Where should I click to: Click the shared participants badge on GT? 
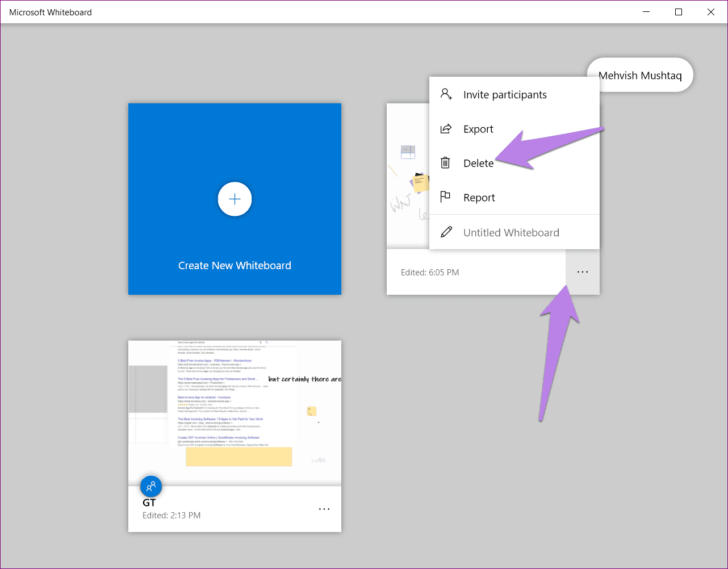coord(151,487)
